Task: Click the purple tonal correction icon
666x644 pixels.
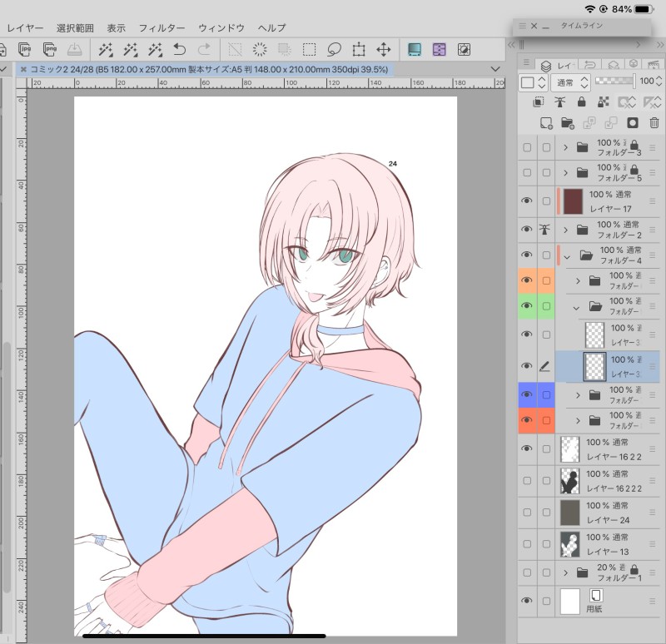Action: [440, 50]
